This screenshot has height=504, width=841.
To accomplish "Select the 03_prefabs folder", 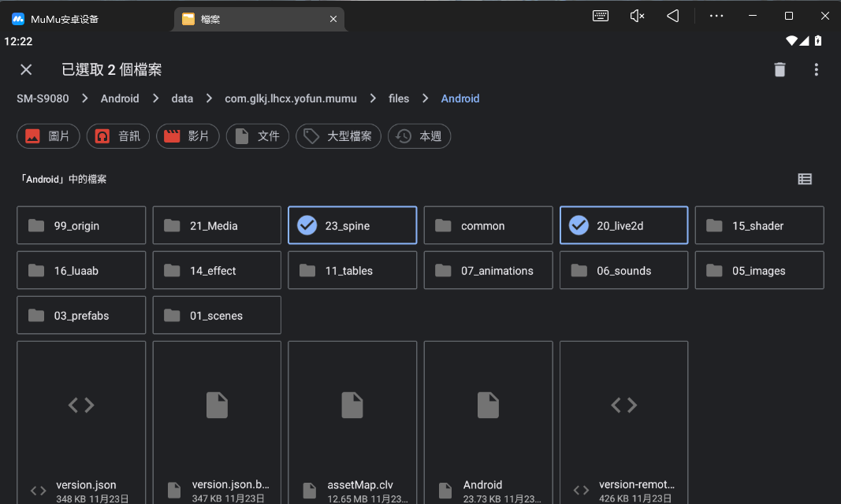I will [81, 316].
